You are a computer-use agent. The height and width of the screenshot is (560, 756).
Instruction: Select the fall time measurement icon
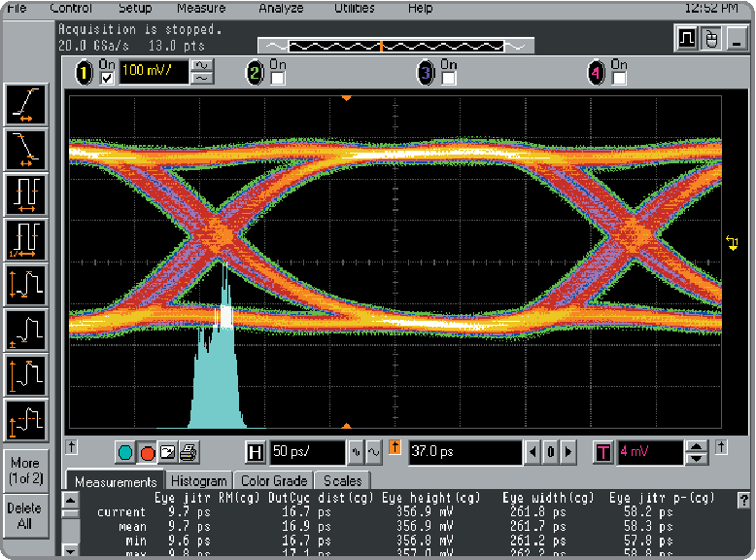pyautogui.click(x=26, y=150)
